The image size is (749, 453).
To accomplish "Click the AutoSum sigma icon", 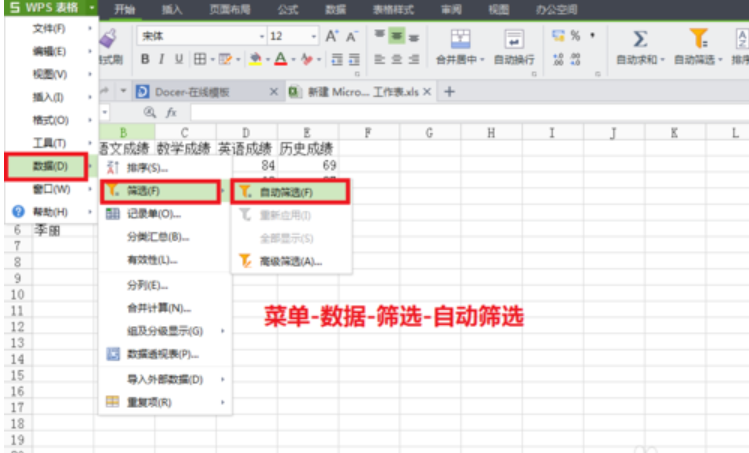I will pos(641,38).
